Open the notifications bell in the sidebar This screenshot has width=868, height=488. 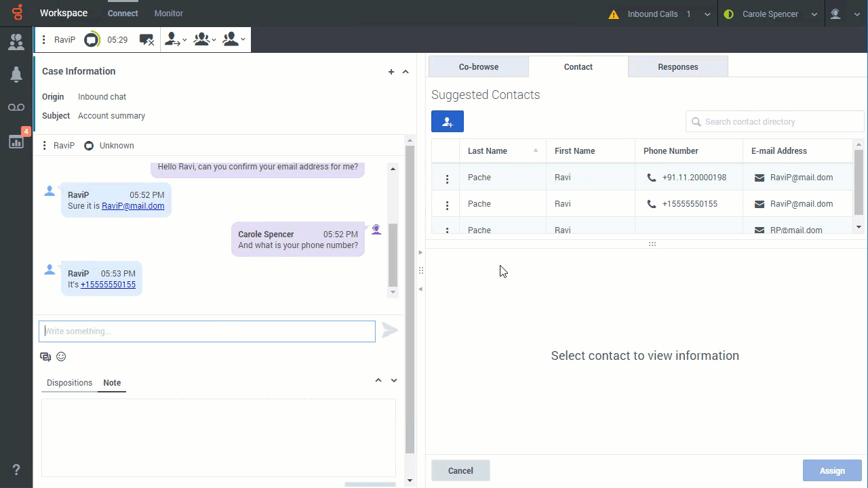pyautogui.click(x=16, y=75)
